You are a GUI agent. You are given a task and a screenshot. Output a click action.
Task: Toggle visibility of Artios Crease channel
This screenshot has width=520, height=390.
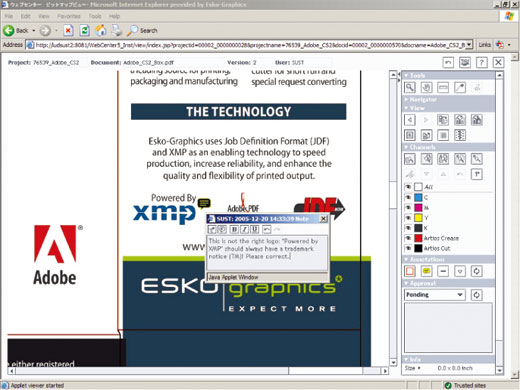pyautogui.click(x=407, y=238)
